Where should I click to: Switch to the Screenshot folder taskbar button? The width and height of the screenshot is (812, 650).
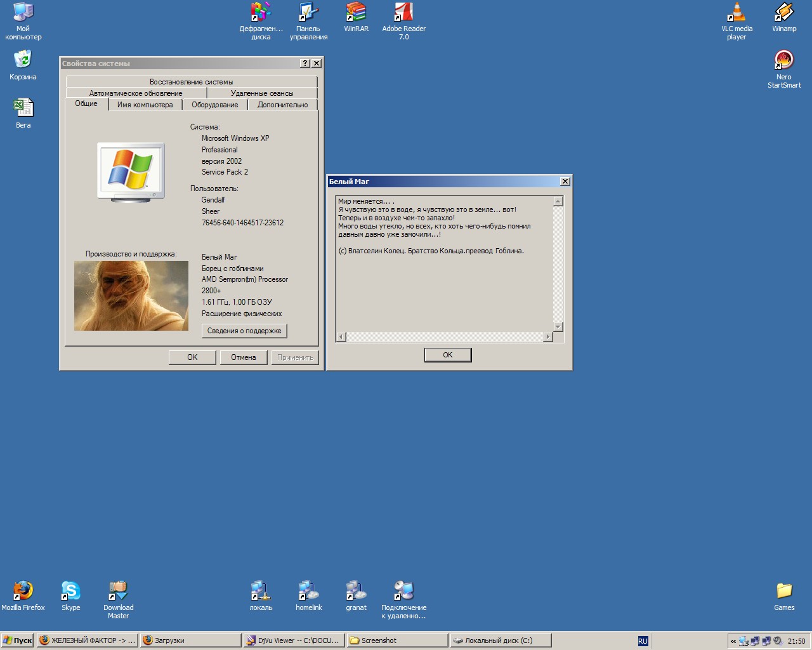coord(397,641)
